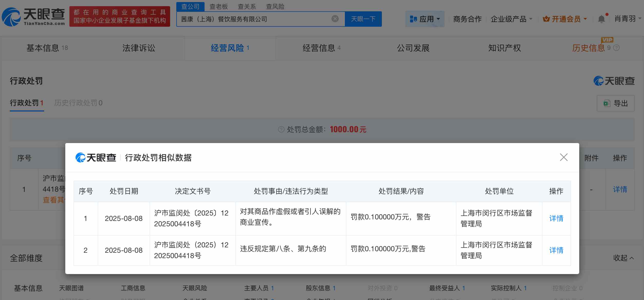Click the notification bell icon
644x300 pixels.
point(601,19)
